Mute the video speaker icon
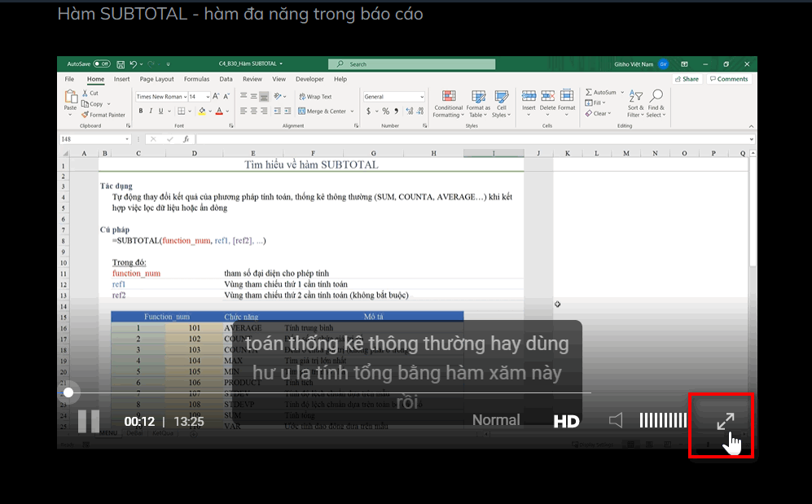 pos(617,420)
